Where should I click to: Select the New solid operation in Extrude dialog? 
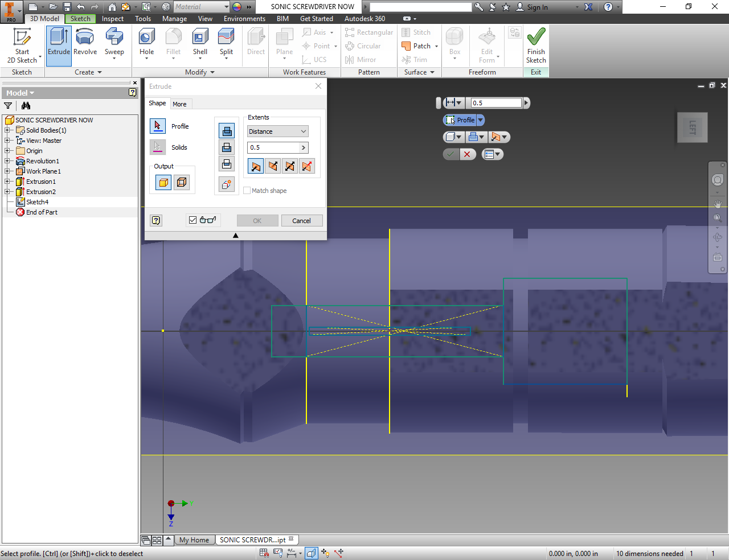(227, 184)
